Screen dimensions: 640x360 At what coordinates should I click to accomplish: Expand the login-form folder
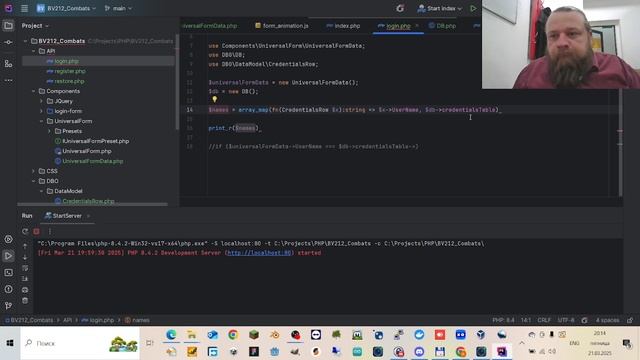click(41, 111)
